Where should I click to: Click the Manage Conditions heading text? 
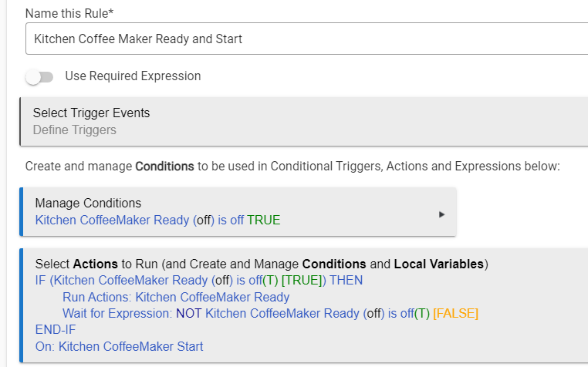(88, 204)
